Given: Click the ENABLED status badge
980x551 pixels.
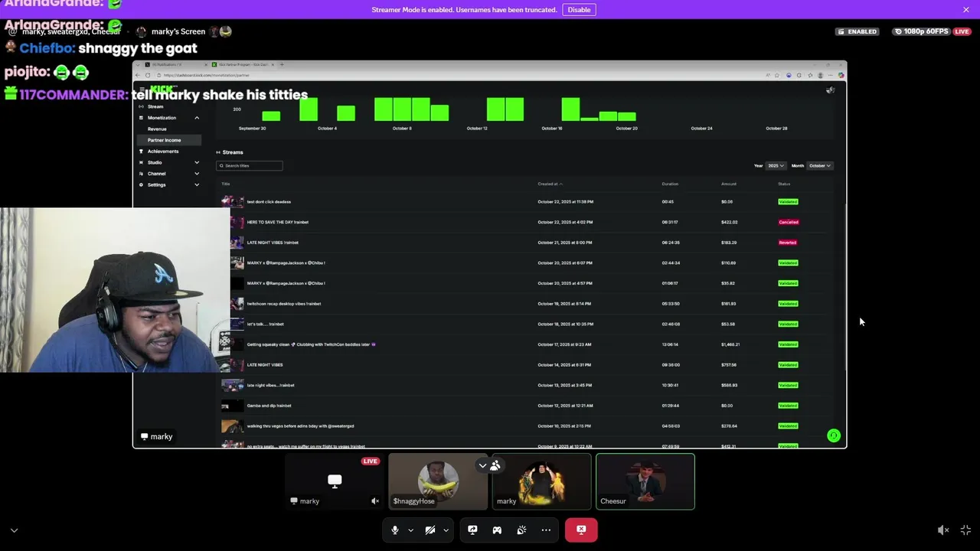Looking at the screenshot, I should [x=858, y=31].
